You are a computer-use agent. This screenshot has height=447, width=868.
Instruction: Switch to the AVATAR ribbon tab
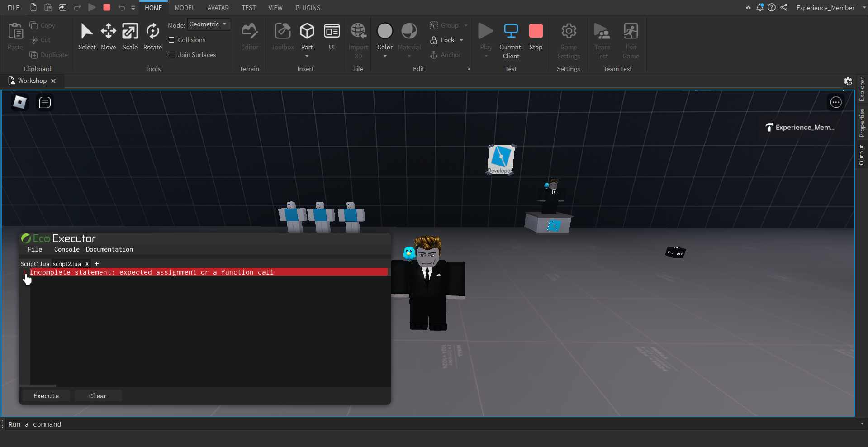218,8
